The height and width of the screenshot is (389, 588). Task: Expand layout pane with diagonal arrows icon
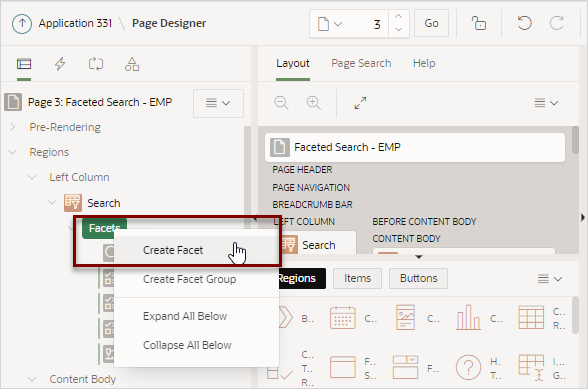(360, 103)
